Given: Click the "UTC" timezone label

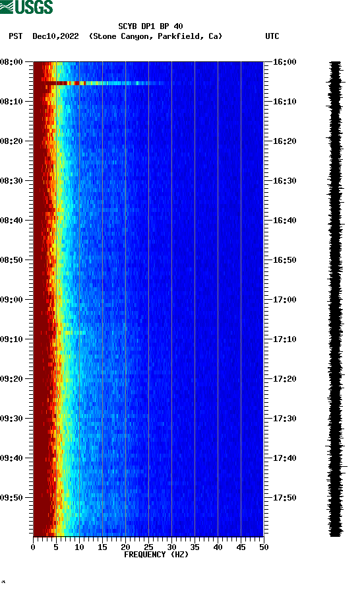Looking at the screenshot, I should 272,36.
